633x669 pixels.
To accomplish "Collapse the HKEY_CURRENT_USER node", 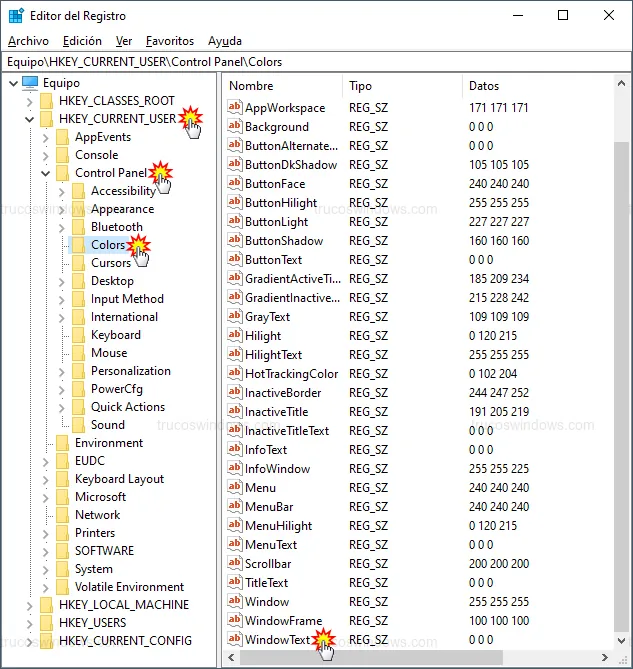I will pos(29,119).
